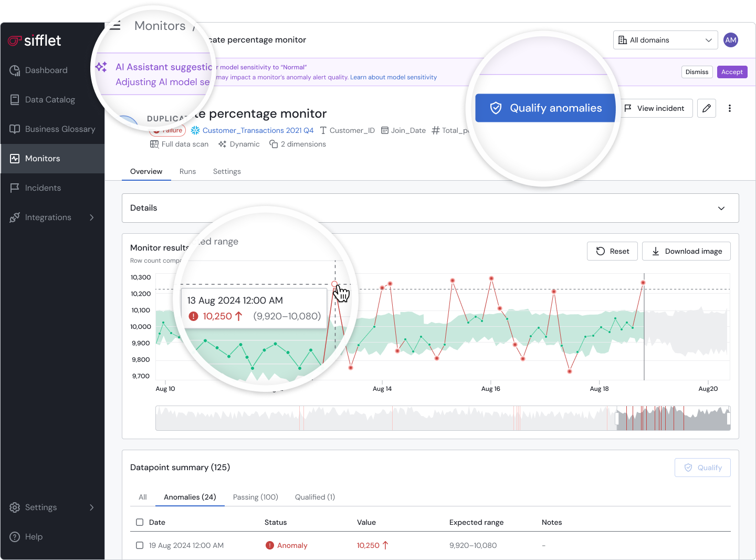Check the 19 Aug 2024 row checkbox
756x560 pixels.
pyautogui.click(x=140, y=545)
